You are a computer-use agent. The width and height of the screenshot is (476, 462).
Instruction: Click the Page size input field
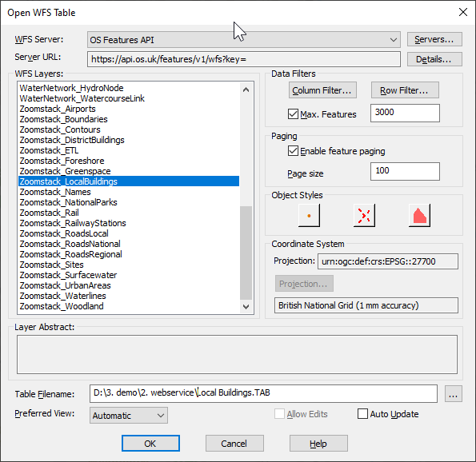pyautogui.click(x=405, y=171)
